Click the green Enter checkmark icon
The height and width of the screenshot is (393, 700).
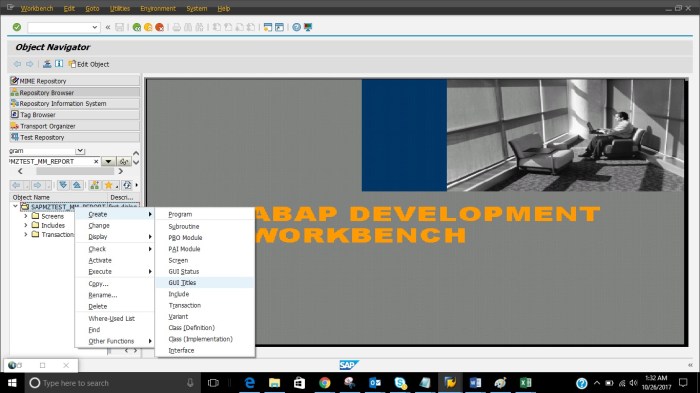point(17,27)
